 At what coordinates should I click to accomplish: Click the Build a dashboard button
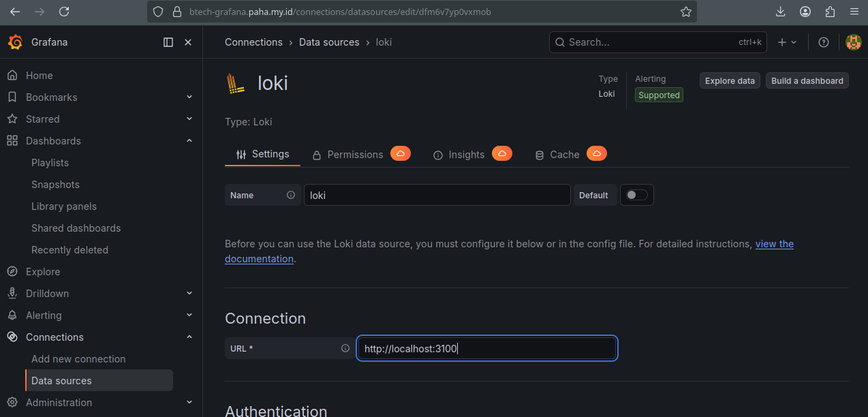click(807, 80)
